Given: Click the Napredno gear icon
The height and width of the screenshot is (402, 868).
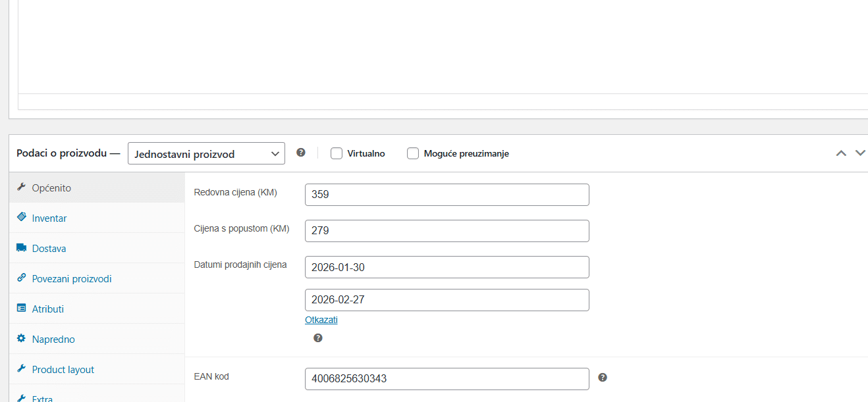Looking at the screenshot, I should click(21, 339).
